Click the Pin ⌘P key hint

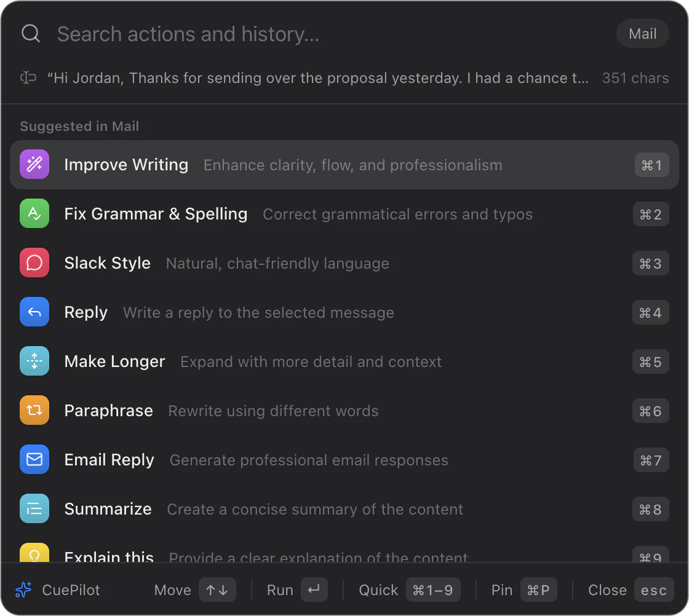[539, 590]
